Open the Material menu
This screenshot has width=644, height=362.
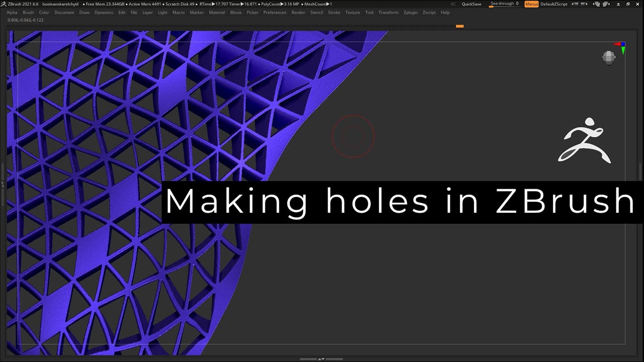(217, 13)
